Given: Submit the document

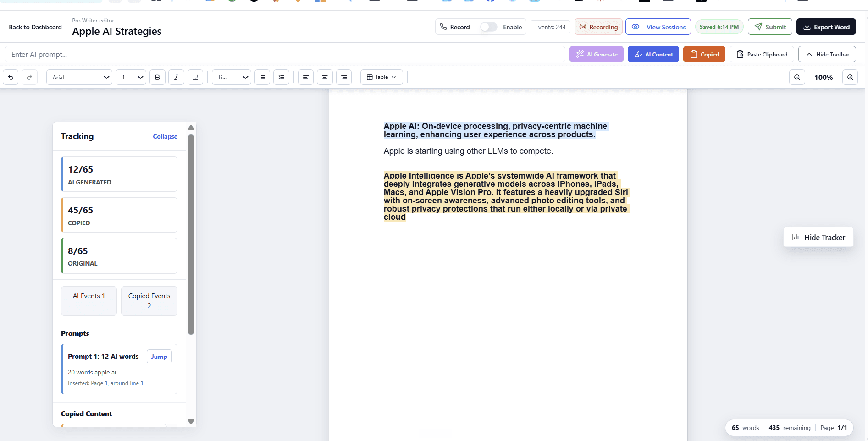Looking at the screenshot, I should click(x=770, y=27).
